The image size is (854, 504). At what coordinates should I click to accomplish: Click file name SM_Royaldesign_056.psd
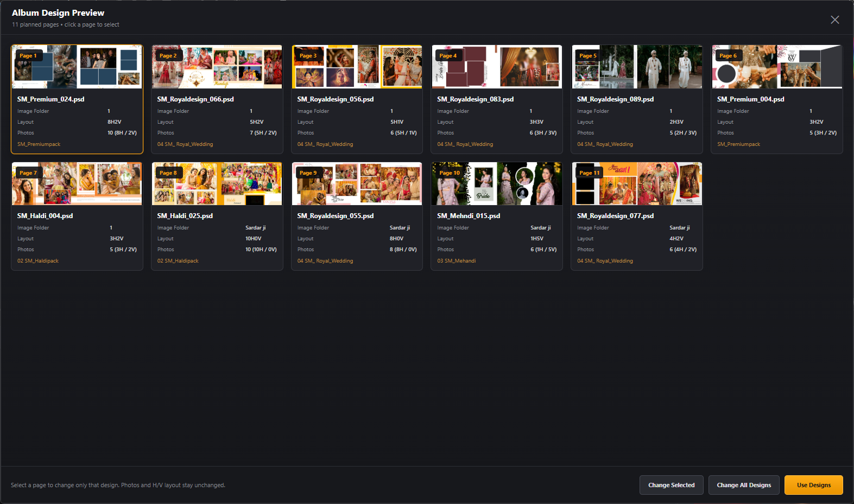pyautogui.click(x=336, y=99)
